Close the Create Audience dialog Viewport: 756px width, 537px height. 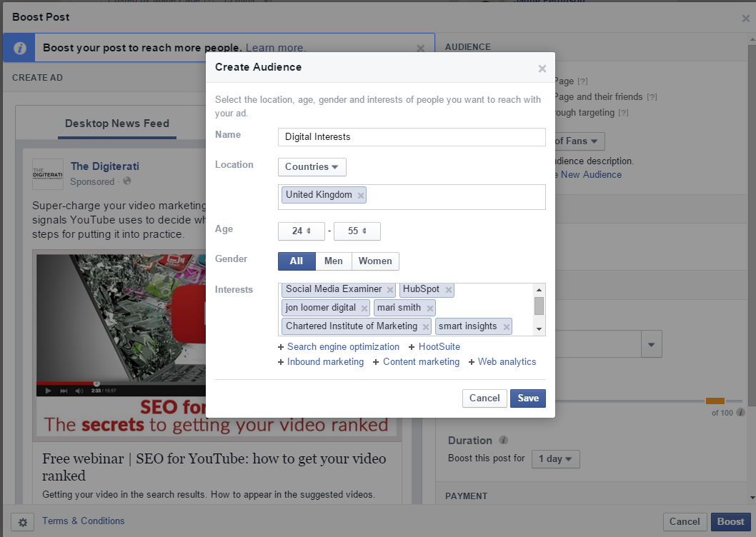(x=542, y=69)
